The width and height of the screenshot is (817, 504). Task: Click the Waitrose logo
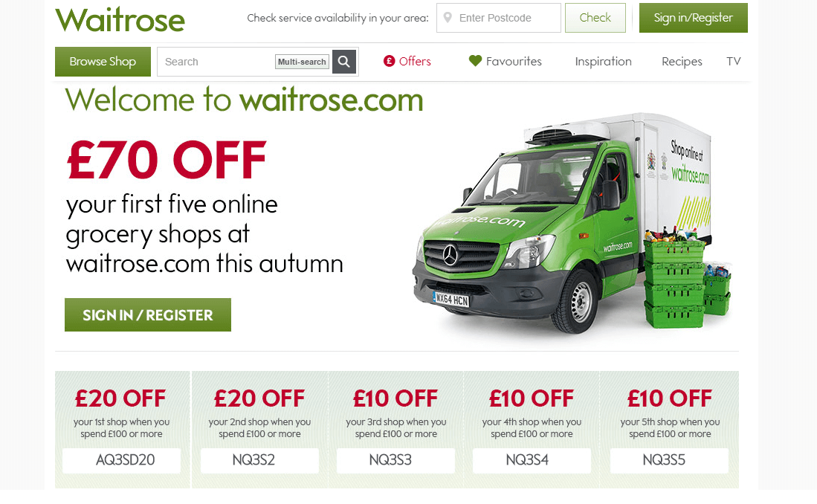click(120, 20)
